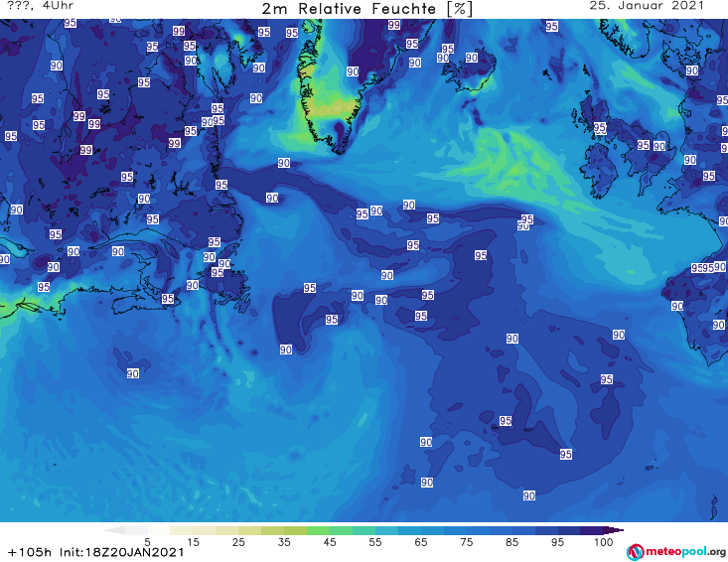
Task: Click the '35' tick on the color scale
Action: coord(284,542)
